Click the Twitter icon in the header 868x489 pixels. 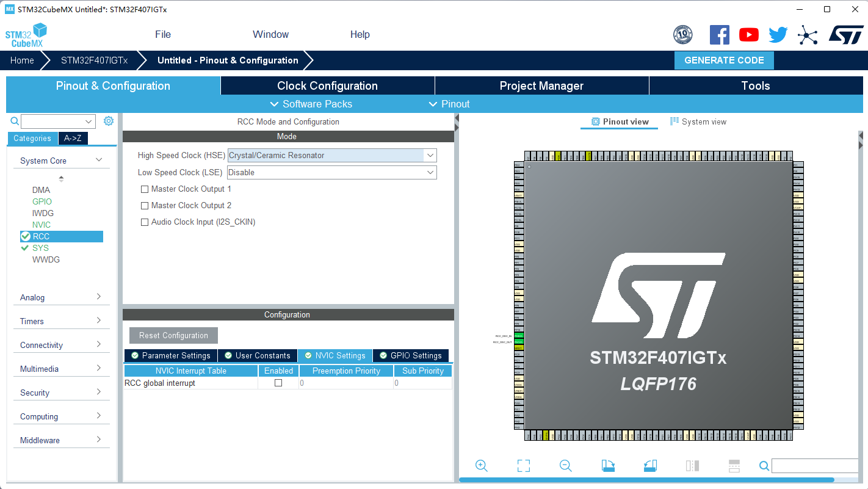pos(778,35)
